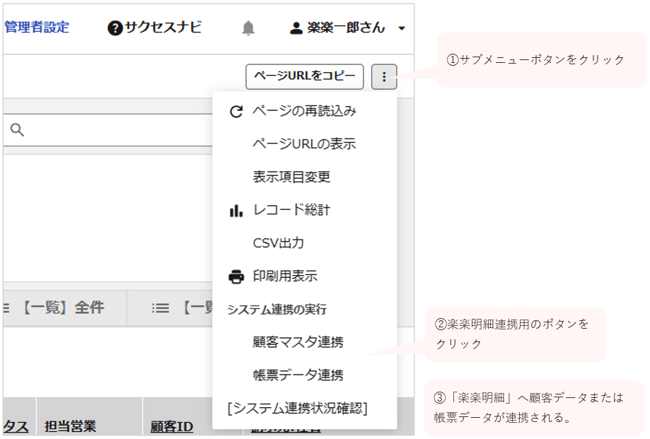The image size is (650, 439).
Task: Click the reload icon beside ページの再読込み
Action: 236,111
